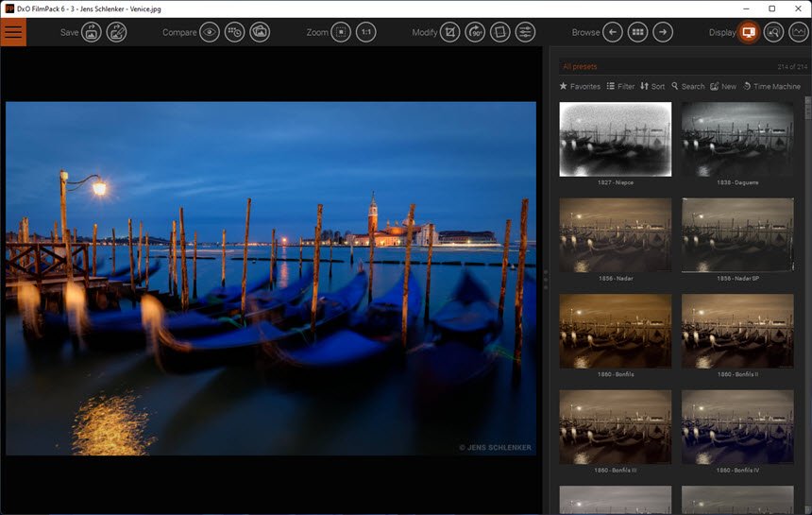Image resolution: width=812 pixels, height=515 pixels.
Task: Select the 1827 - Niepce preset thumbnail
Action: [616, 139]
